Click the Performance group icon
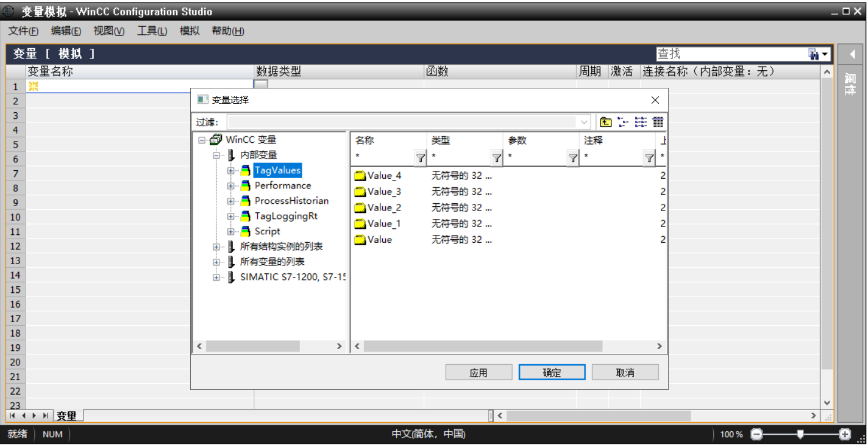Screen dimensions: 868x446 245,185
